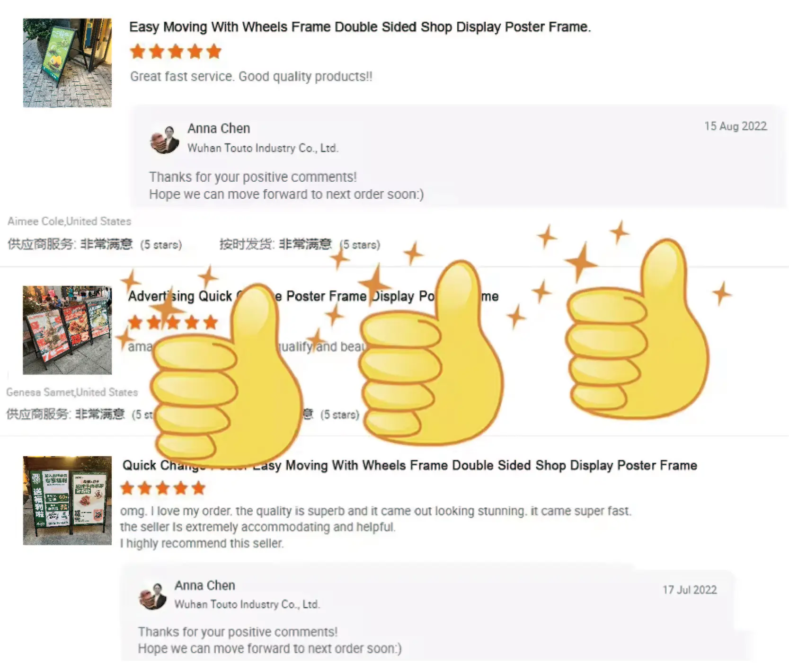This screenshot has height=672, width=789.
Task: Click Wuhan Touto Industry Co. in first reply
Action: click(x=263, y=148)
